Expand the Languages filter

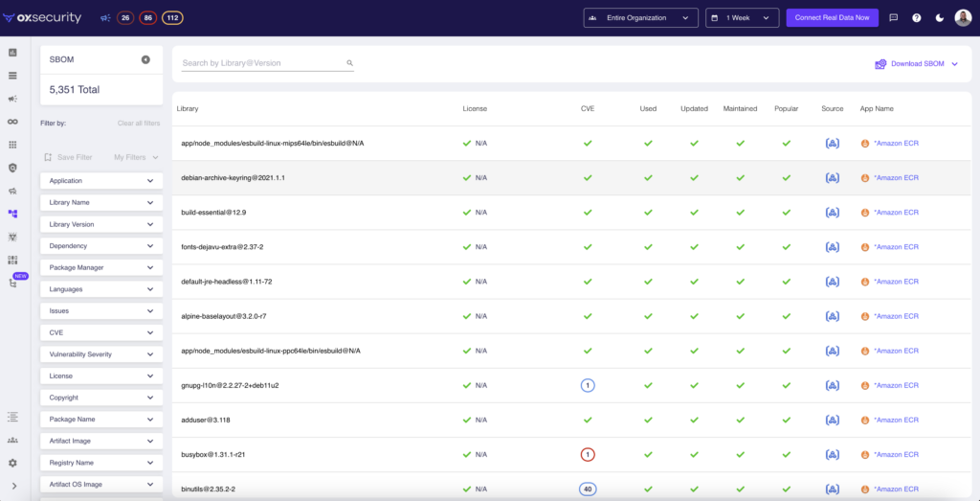pos(101,289)
